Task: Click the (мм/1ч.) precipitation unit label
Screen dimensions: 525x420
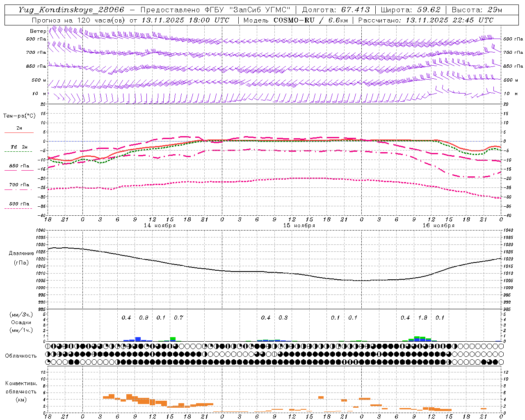Action: 21,330
